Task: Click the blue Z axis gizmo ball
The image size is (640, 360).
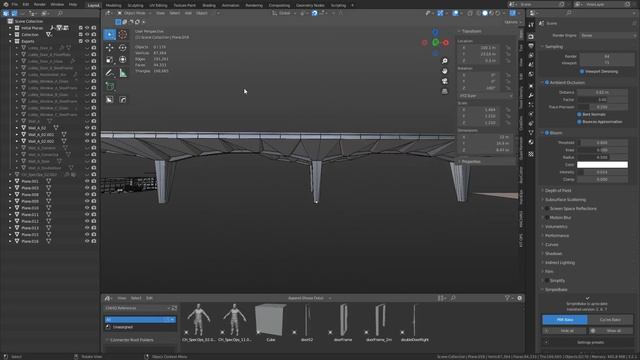Action: point(436,32)
